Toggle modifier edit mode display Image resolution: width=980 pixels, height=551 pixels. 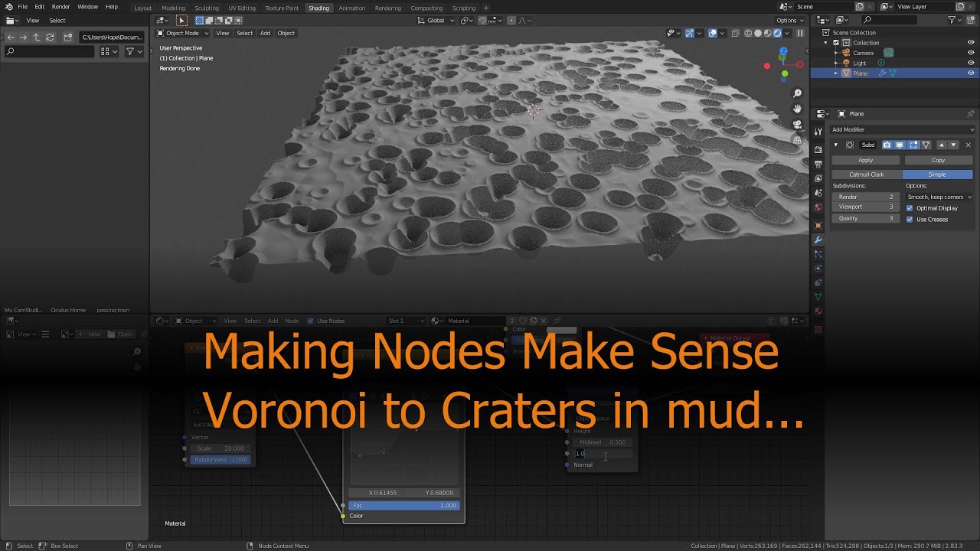(x=913, y=145)
